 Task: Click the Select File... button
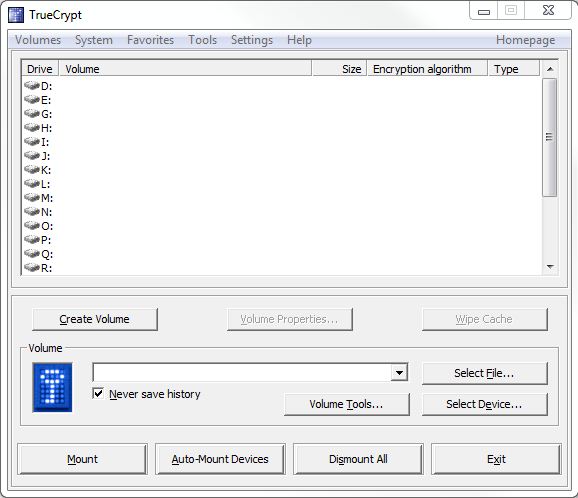click(x=484, y=373)
